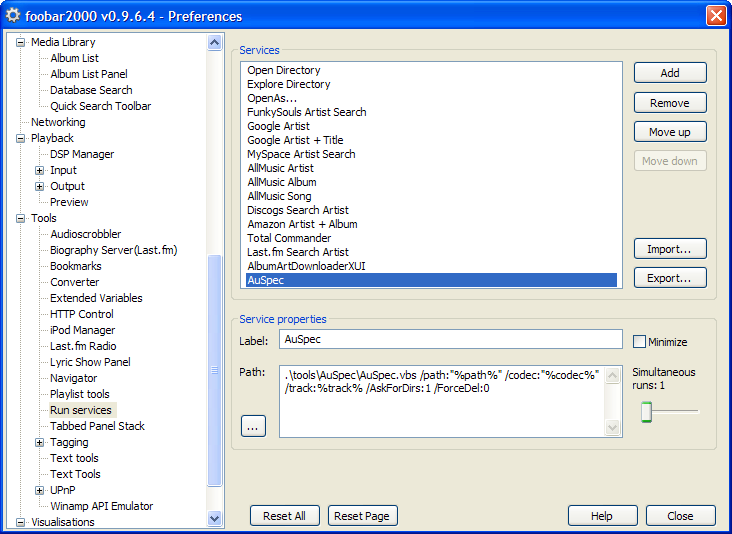Open the DSP Manager preferences page
Viewport: 732px width, 534px height.
point(82,154)
